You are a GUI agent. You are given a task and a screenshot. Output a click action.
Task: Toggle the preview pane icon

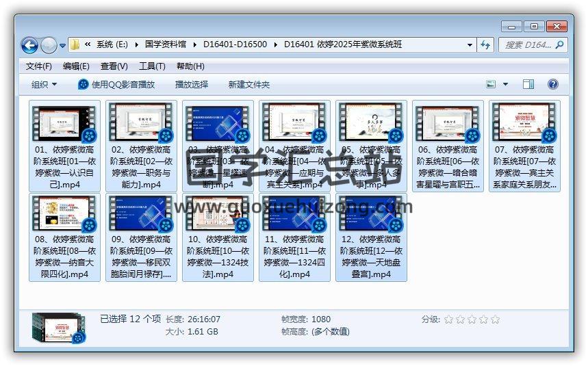(528, 84)
